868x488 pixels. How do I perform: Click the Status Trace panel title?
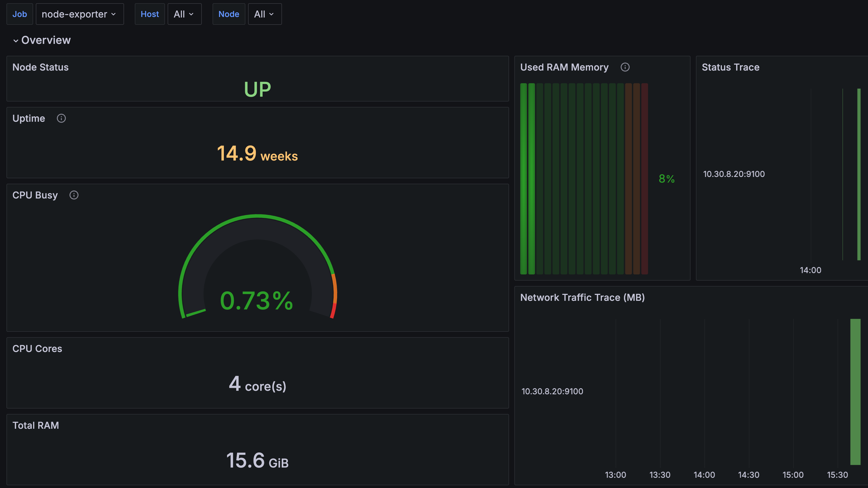tap(730, 67)
